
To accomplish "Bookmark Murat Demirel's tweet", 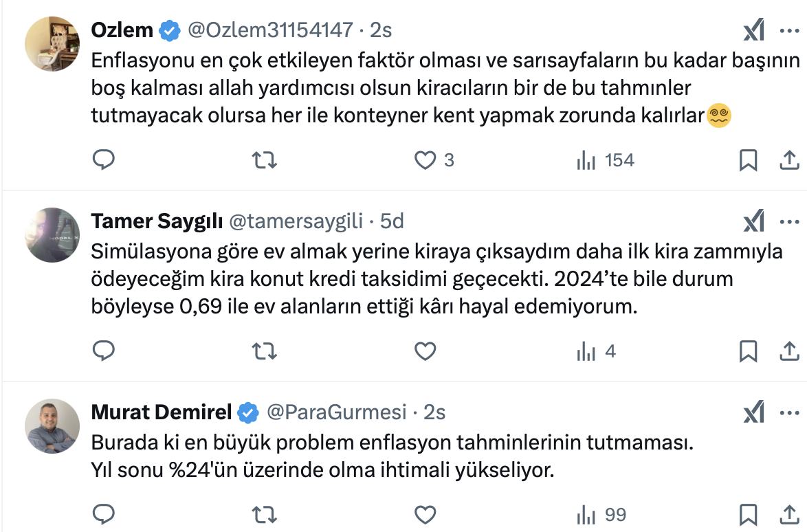I will point(748,514).
